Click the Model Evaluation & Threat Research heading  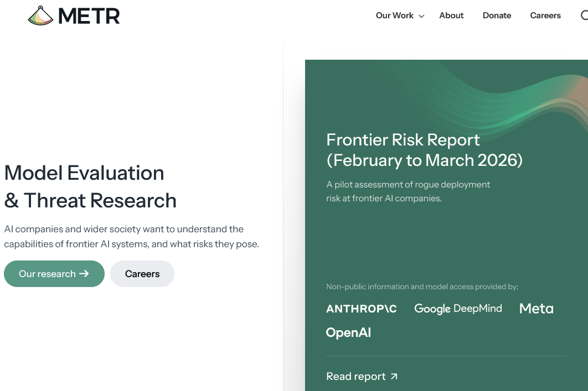tap(90, 186)
